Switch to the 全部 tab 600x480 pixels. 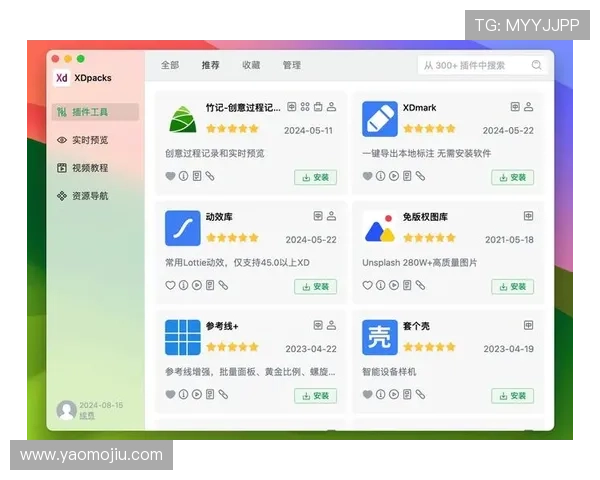click(x=170, y=65)
